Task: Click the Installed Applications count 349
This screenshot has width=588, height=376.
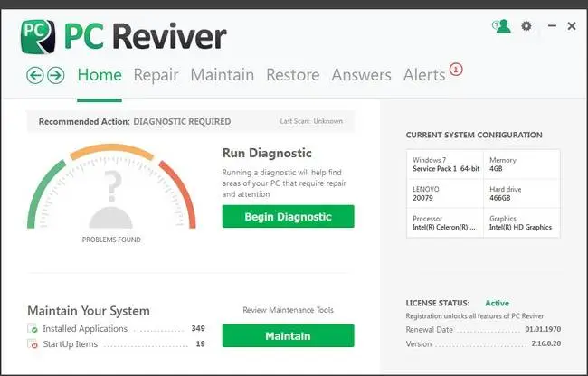Action: 198,328
